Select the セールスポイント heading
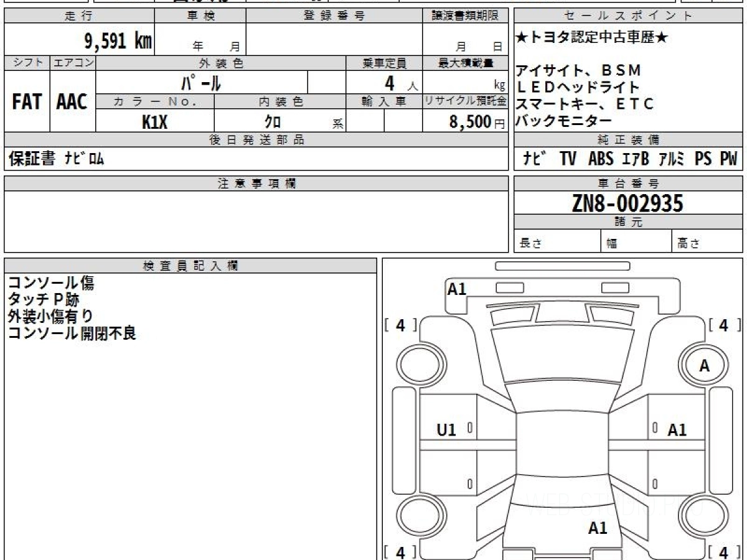This screenshot has width=747, height=560. (628, 16)
